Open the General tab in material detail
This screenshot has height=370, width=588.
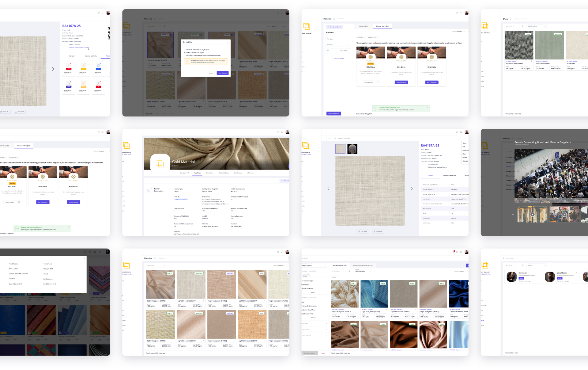tap(430, 176)
